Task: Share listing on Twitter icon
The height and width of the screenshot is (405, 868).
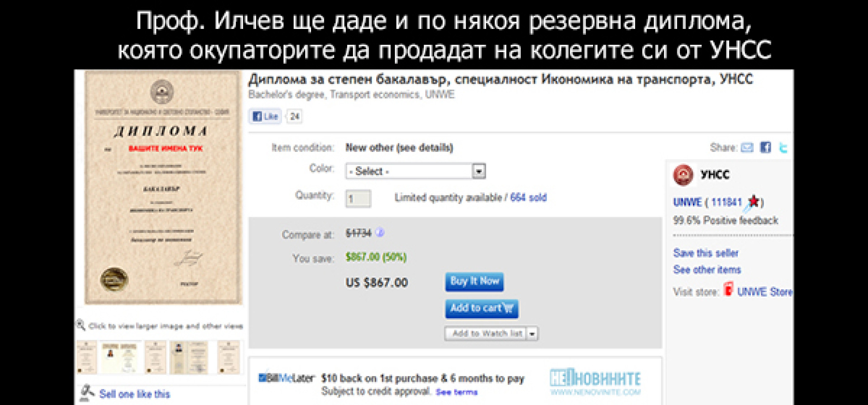Action: click(783, 148)
